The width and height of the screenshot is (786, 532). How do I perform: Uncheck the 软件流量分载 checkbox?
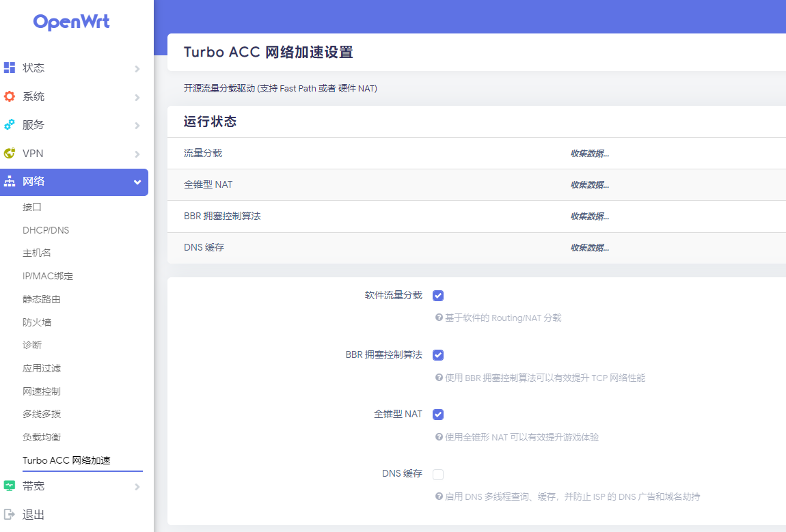(437, 295)
